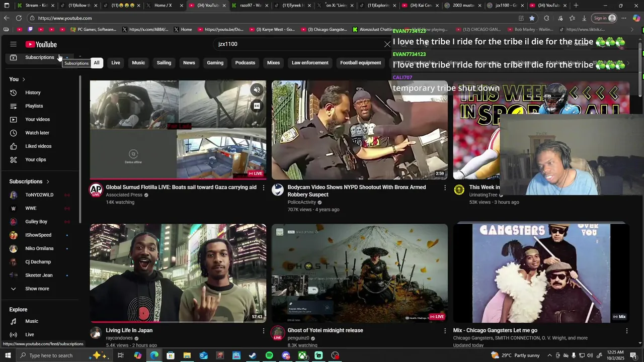The image size is (644, 362).
Task: Select the Live filter chip
Action: point(116,63)
